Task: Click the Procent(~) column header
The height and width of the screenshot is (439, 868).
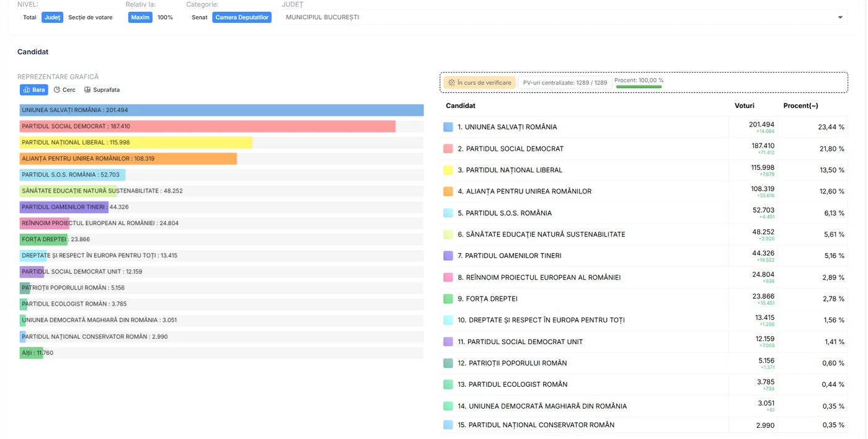Action: point(800,106)
